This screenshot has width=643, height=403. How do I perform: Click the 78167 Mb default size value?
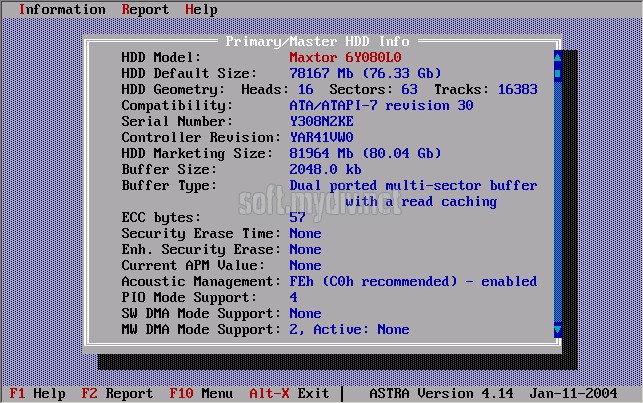pos(365,73)
